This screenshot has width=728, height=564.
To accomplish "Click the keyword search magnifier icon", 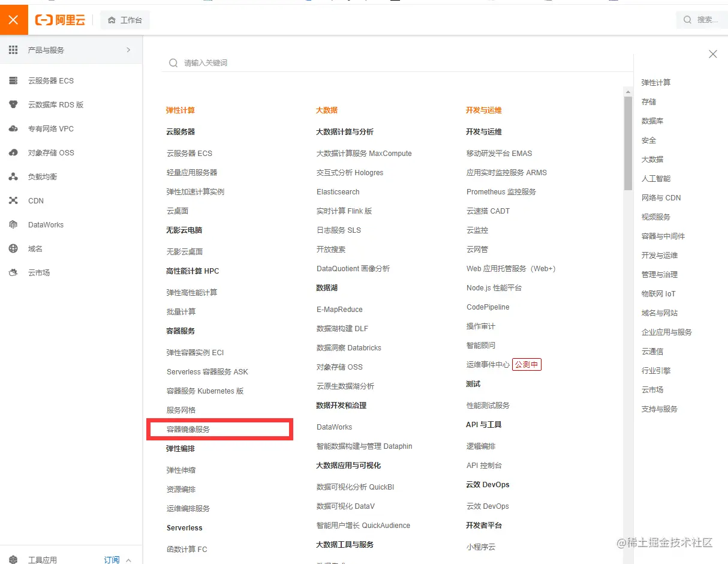I will pos(173,62).
